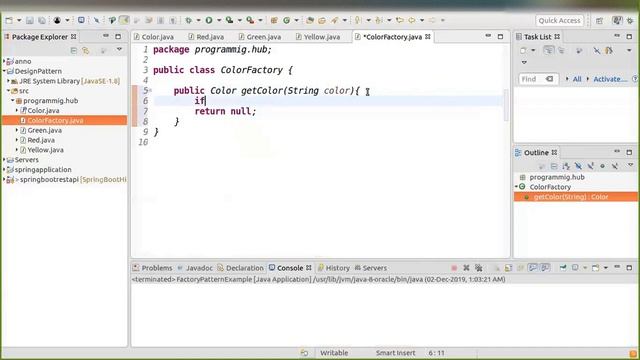Image resolution: width=640 pixels, height=360 pixels.
Task: Select Green.java in Package Explorer
Action: pos(44,130)
